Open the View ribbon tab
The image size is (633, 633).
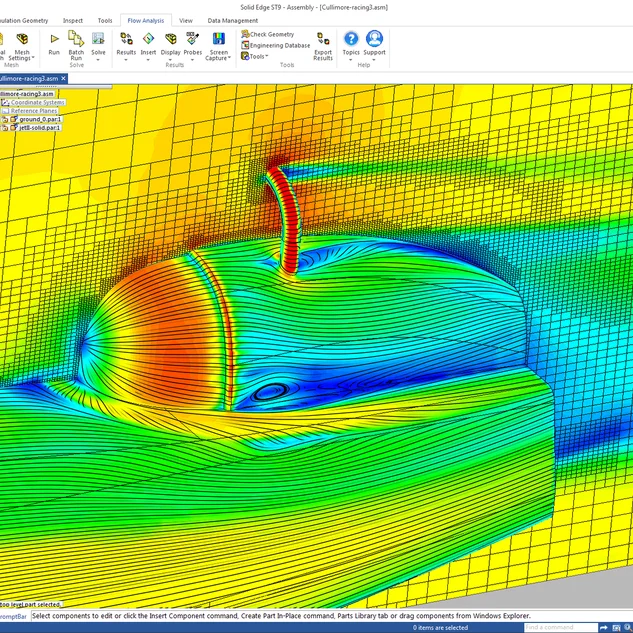(x=186, y=21)
